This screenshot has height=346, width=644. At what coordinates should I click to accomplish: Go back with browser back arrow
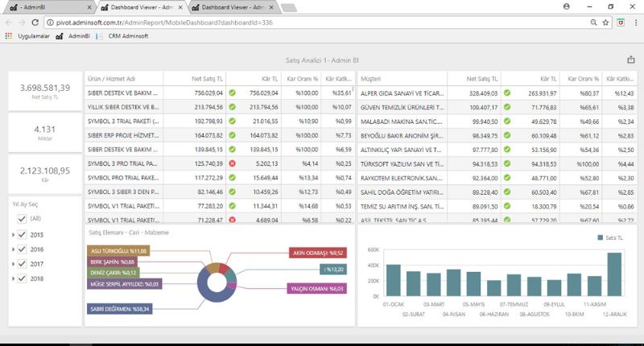[9, 23]
